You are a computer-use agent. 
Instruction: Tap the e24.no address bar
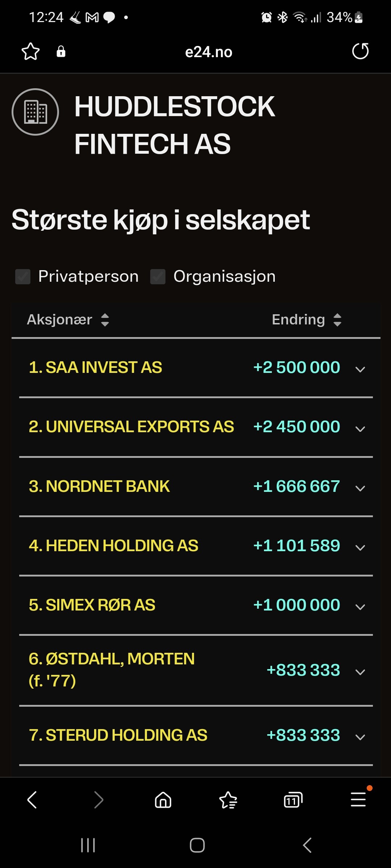point(209,52)
